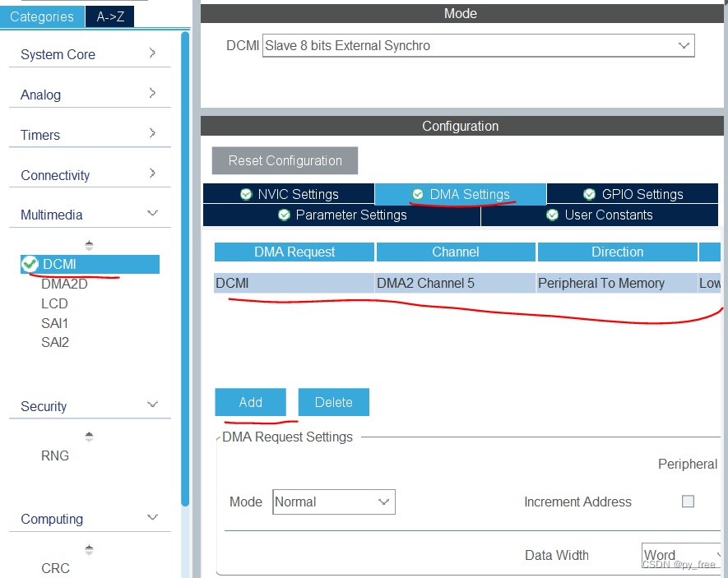Click GPIO Settings green check icon
728x578 pixels.
pyautogui.click(x=590, y=194)
